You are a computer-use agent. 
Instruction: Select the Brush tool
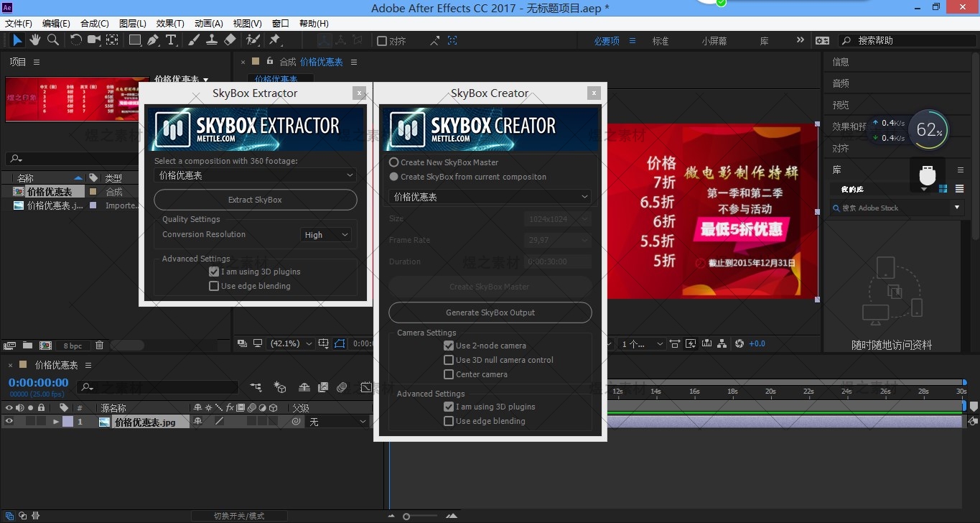[194, 40]
